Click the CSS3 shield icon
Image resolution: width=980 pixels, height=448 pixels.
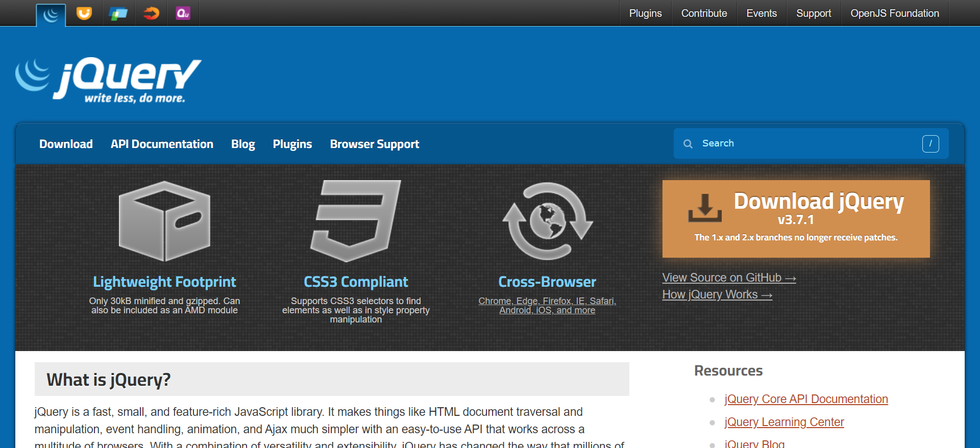click(356, 221)
